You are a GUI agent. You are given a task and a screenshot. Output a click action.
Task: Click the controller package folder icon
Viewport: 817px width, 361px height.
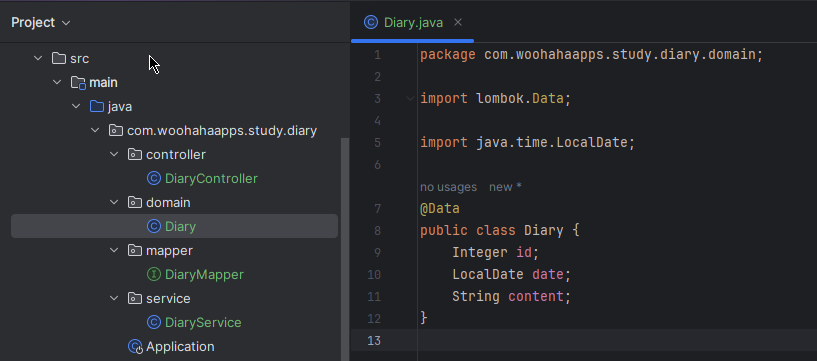click(x=135, y=154)
